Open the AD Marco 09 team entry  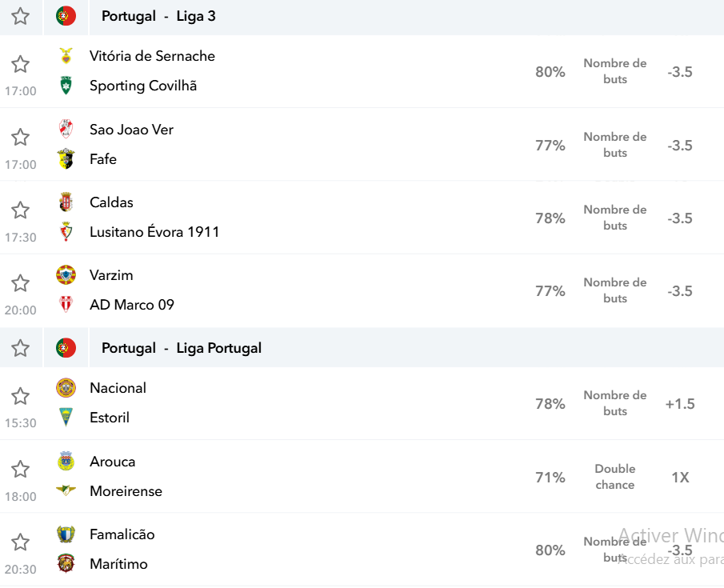pyautogui.click(x=131, y=305)
